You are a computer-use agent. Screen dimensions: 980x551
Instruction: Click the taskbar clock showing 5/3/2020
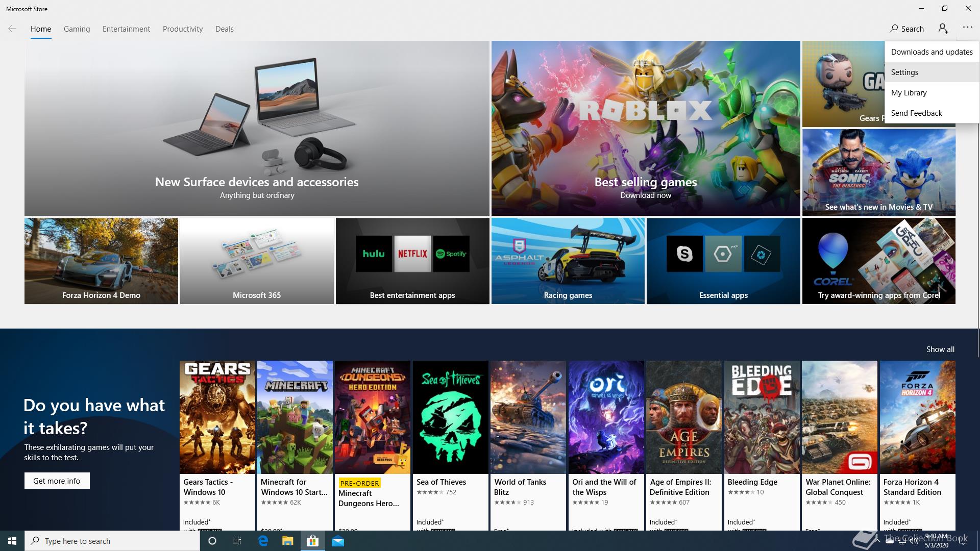pos(937,541)
